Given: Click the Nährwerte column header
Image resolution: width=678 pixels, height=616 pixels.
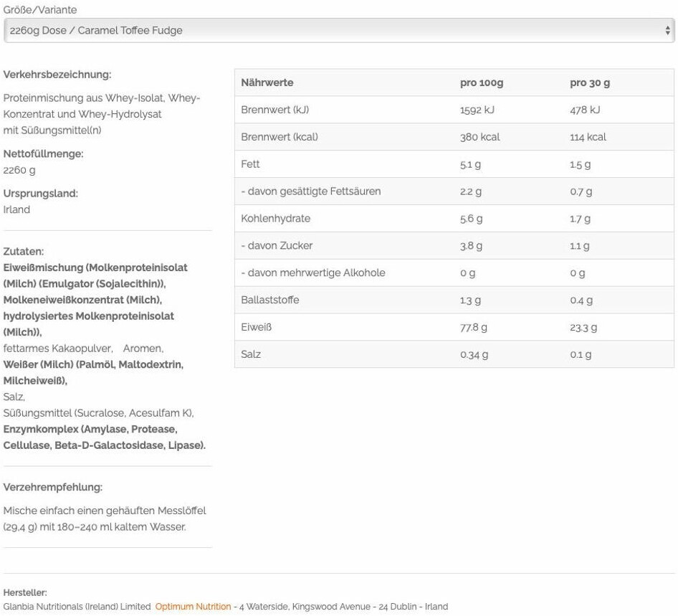Looking at the screenshot, I should (x=267, y=82).
